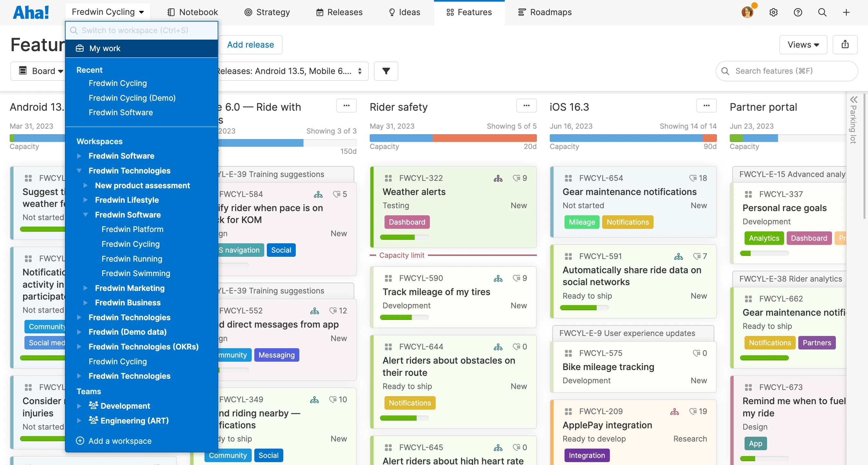Image resolution: width=868 pixels, height=465 pixels.
Task: Click the Rider safety capacity bar
Action: pos(453,138)
